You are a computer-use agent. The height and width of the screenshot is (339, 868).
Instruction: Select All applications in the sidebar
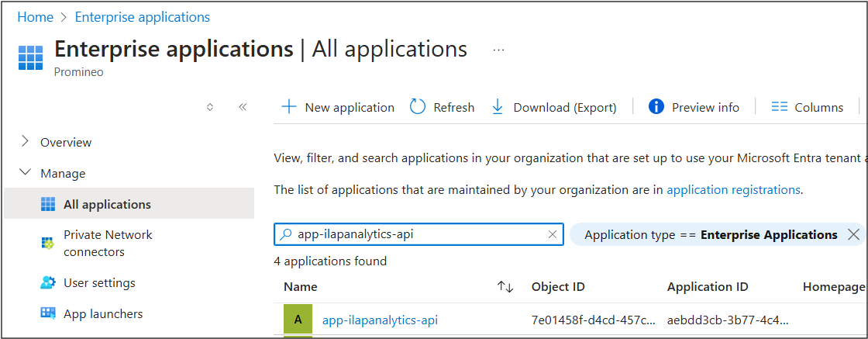129,204
